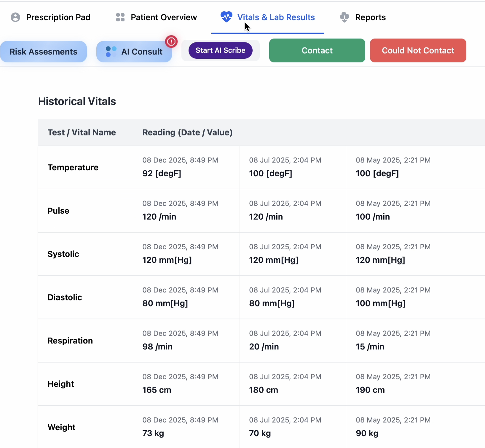Start AI Scribe
This screenshot has height=448, width=485.
point(221,50)
